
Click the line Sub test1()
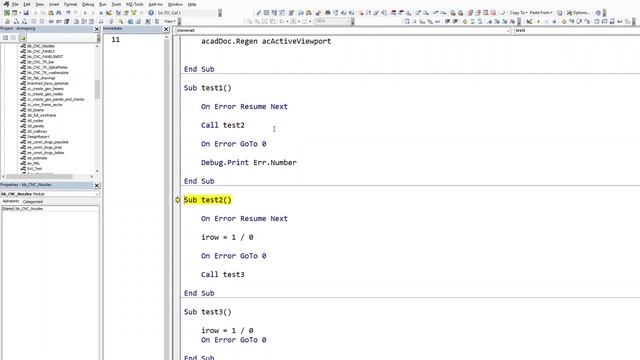point(208,88)
